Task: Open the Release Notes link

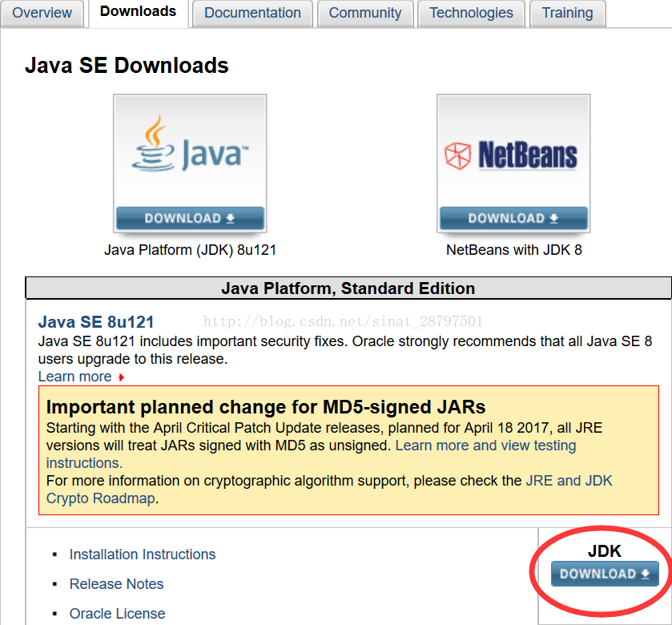Action: coord(117,584)
